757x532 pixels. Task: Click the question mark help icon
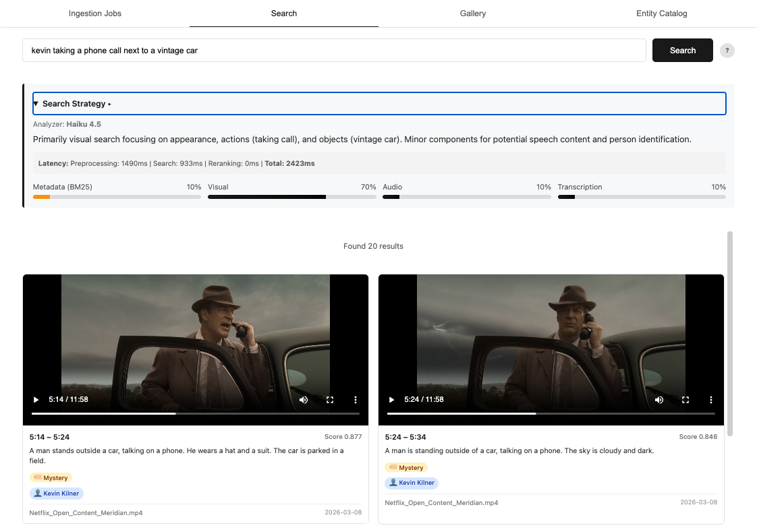point(727,50)
